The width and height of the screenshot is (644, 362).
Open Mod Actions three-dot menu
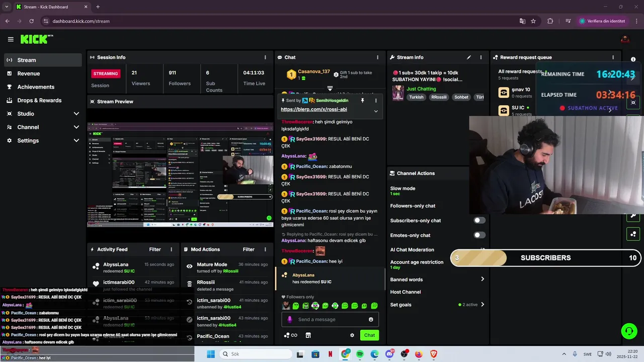coord(265,249)
